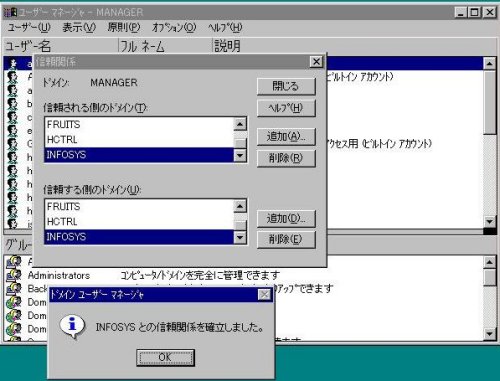The width and height of the screenshot is (500, 381).
Task: Click the 説明 column header
Action: [x=354, y=46]
